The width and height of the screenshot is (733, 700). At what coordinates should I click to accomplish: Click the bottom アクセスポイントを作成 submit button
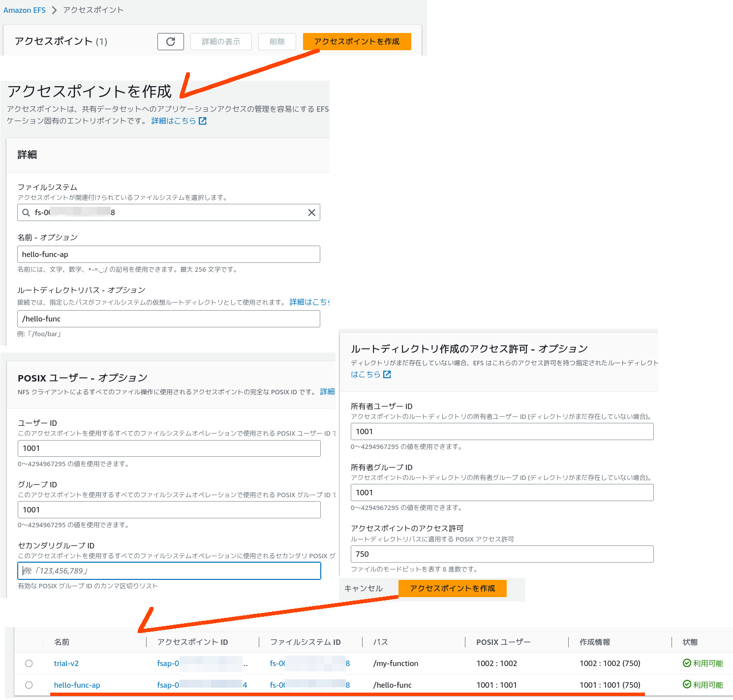[x=452, y=589]
